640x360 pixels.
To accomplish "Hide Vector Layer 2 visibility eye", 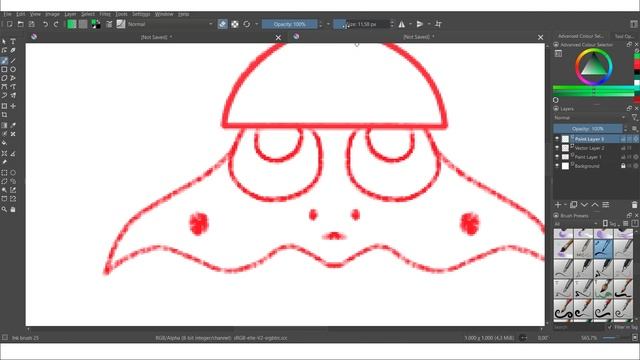I will pos(557,148).
